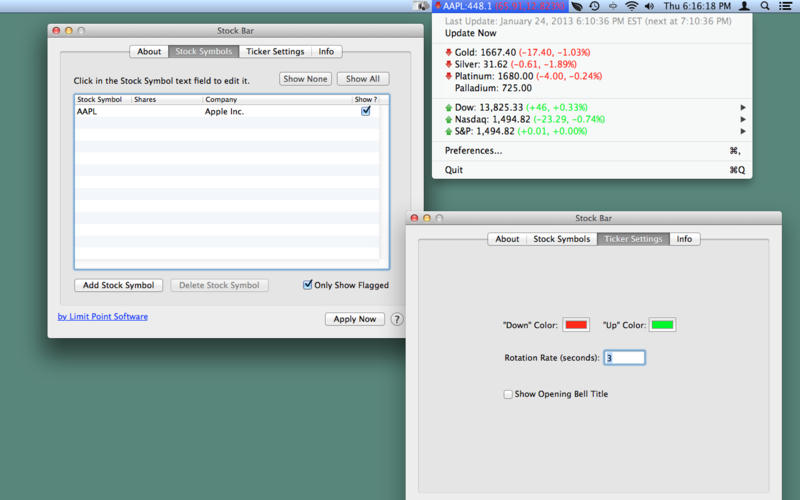The image size is (800, 500).
Task: Open the Wi-Fi status menu
Action: [x=631, y=6]
